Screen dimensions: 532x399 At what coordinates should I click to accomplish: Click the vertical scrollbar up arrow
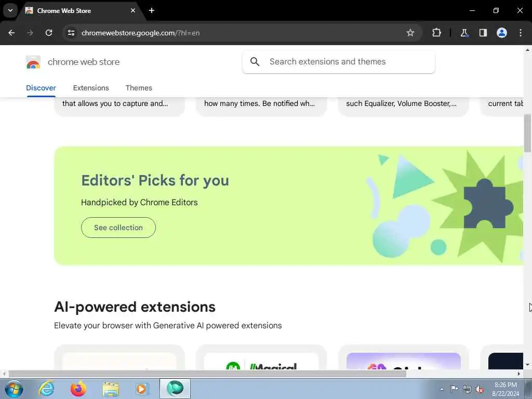pos(528,50)
